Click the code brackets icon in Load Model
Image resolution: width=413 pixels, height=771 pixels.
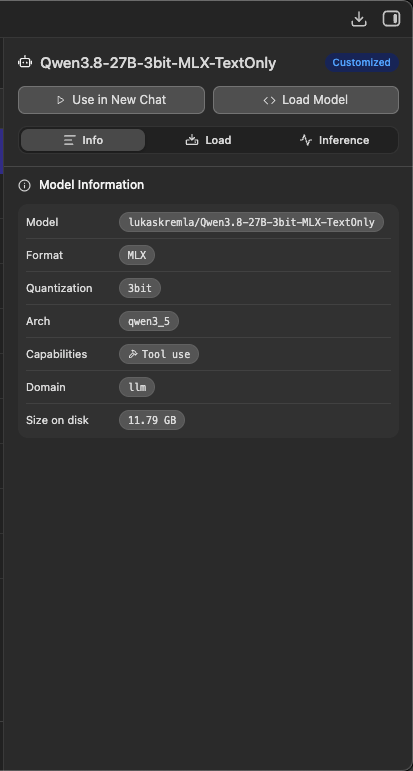coord(269,100)
